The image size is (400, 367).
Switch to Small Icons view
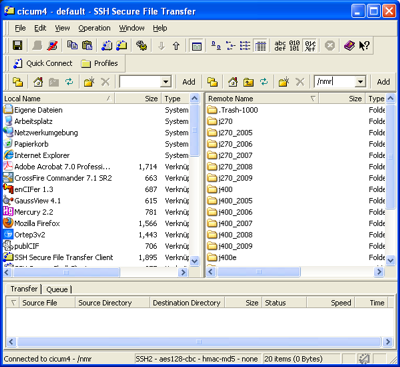(x=230, y=45)
